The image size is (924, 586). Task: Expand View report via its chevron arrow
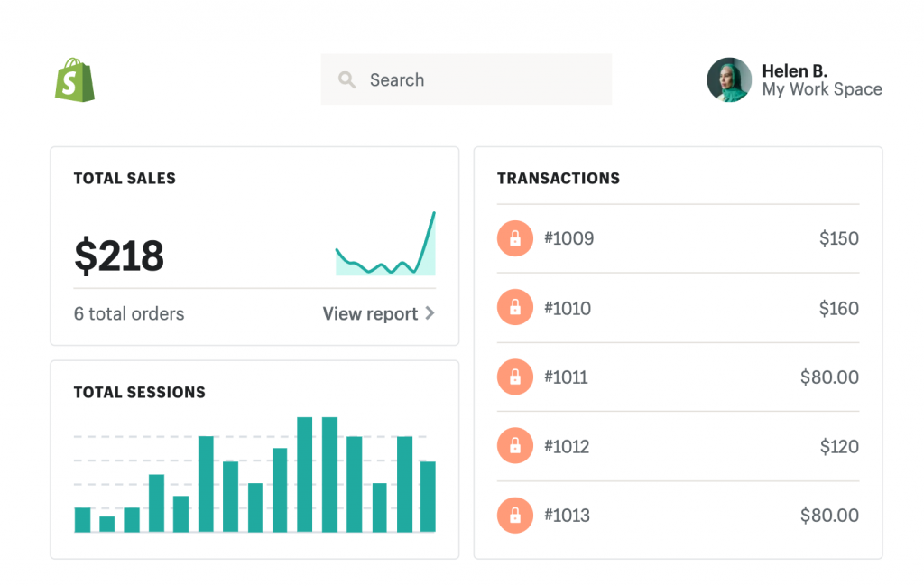pos(429,314)
